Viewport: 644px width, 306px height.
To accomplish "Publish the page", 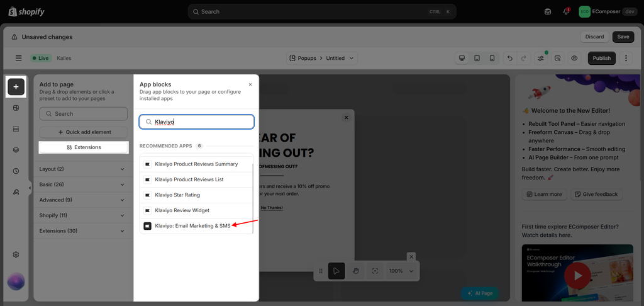I will coord(602,58).
